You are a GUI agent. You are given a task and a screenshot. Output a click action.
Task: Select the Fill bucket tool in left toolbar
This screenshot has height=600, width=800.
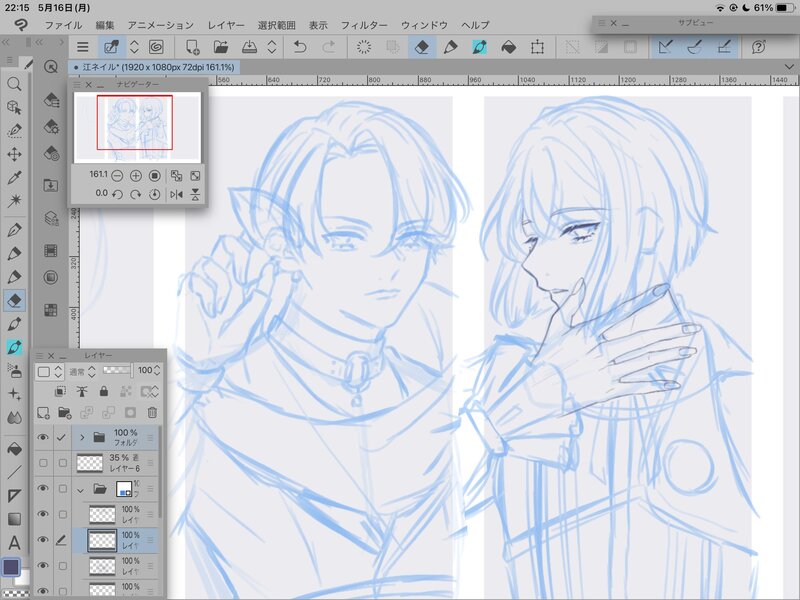coord(14,449)
